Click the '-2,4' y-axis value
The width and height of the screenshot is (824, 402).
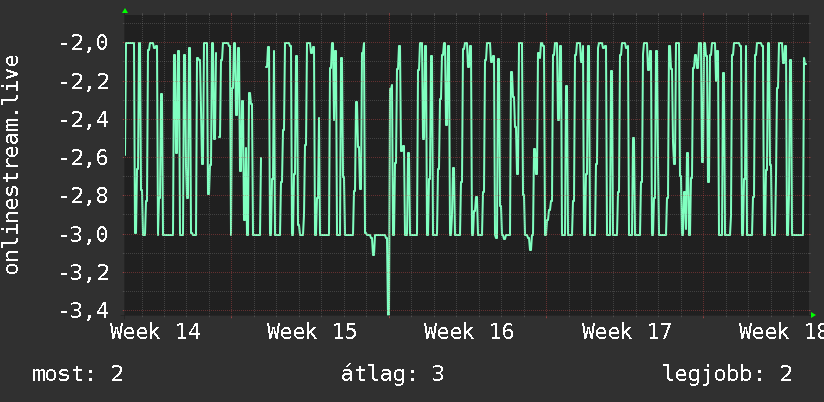pos(84,120)
